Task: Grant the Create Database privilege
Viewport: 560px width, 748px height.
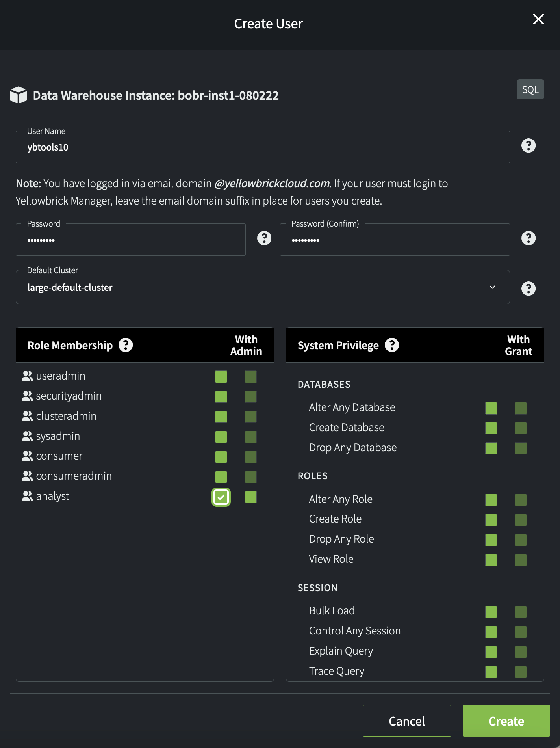Action: [x=491, y=428]
